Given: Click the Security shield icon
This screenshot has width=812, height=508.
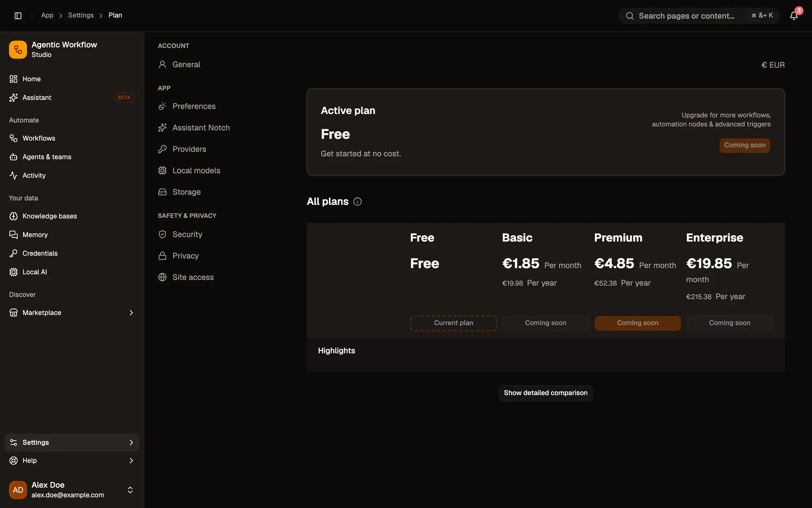Looking at the screenshot, I should pos(162,234).
